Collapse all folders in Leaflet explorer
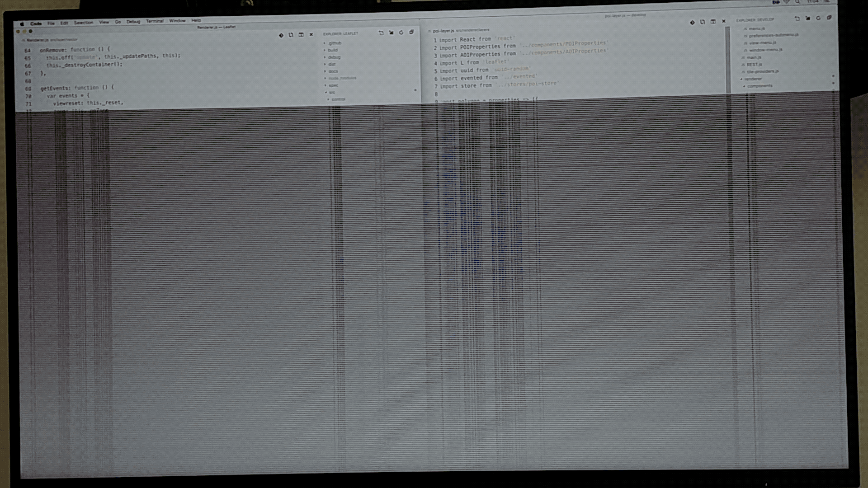This screenshot has width=868, height=488. pos(411,32)
